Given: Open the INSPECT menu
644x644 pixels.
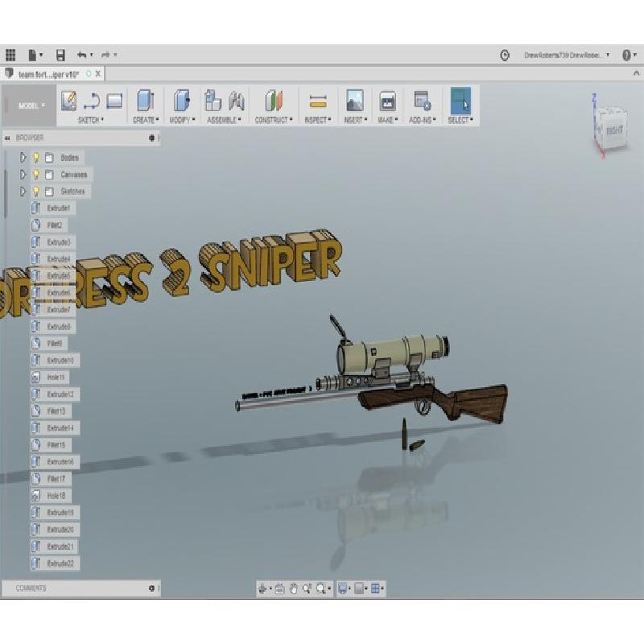Looking at the screenshot, I should pyautogui.click(x=318, y=120).
